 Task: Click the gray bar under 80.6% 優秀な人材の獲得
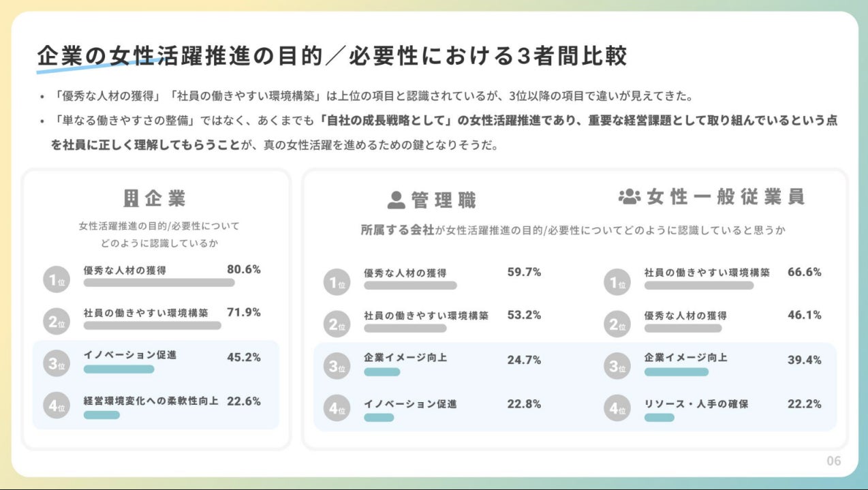pyautogui.click(x=159, y=283)
